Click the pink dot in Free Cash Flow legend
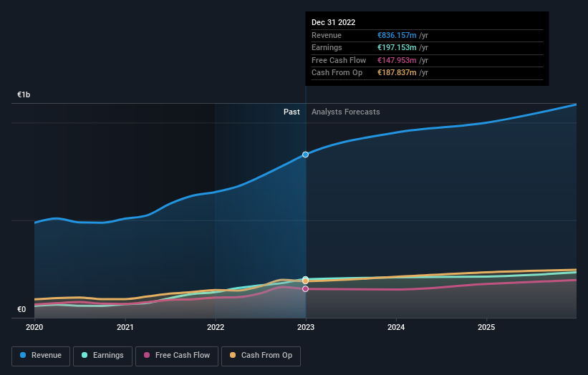The image size is (588, 375). (x=147, y=355)
